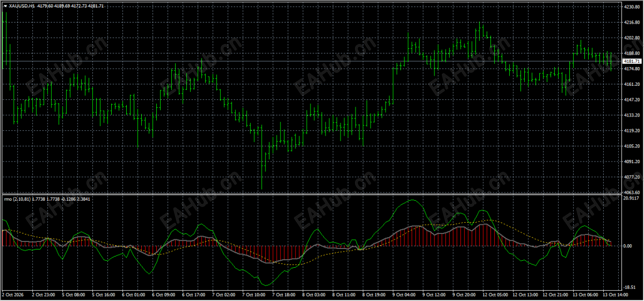The image size is (644, 301).
Task: Click the 9 Oct 12:00 time label
Action: coord(433,295)
